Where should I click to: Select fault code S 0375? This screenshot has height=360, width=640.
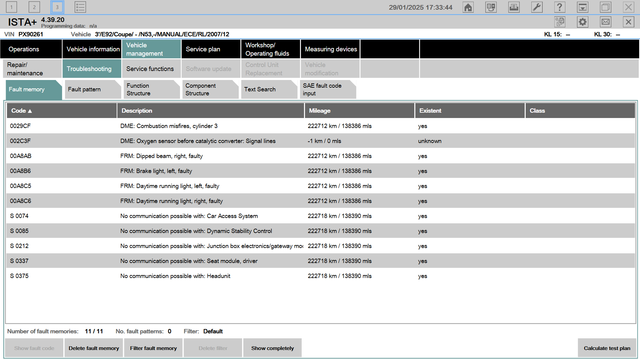(19, 276)
